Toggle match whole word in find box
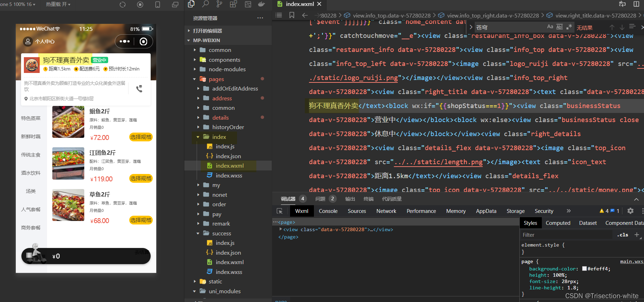Viewport: 644px width, 302px height. [559, 27]
